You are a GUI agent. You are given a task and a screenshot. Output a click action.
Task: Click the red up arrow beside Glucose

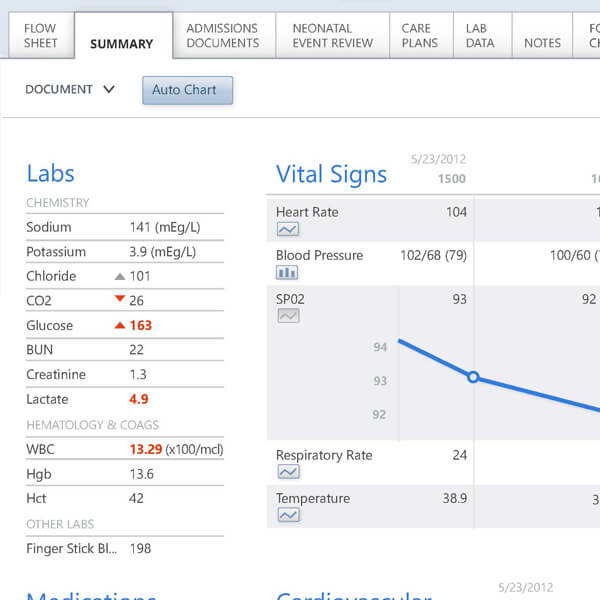click(120, 325)
